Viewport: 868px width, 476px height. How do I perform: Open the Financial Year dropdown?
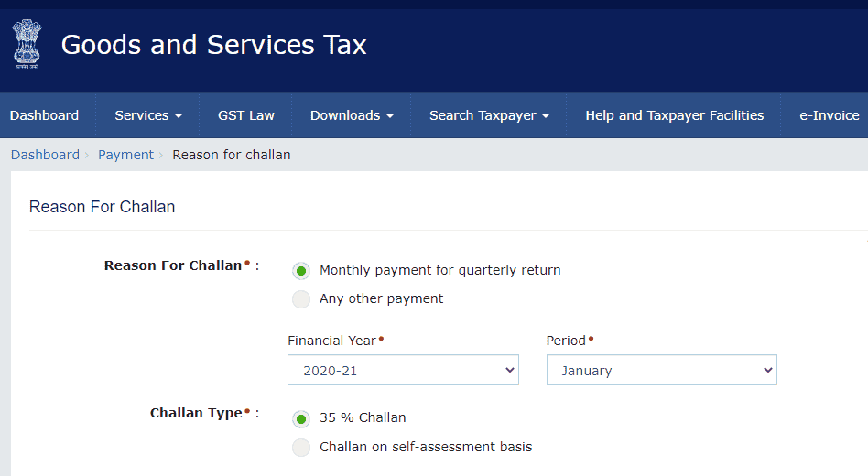403,371
